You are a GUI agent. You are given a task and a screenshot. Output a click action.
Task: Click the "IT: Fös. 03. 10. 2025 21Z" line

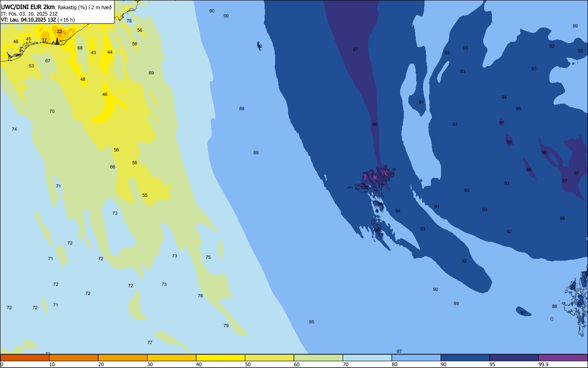[x=29, y=14]
